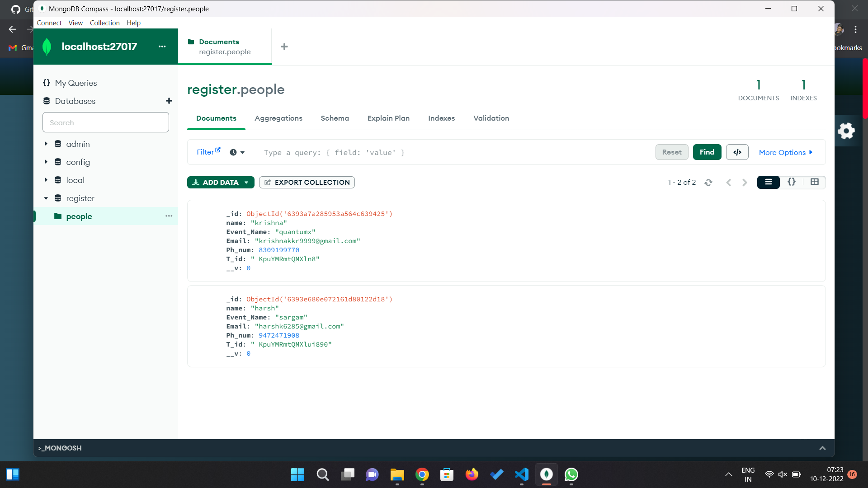Open options menu for the people collection
The height and width of the screenshot is (488, 868).
pyautogui.click(x=169, y=216)
